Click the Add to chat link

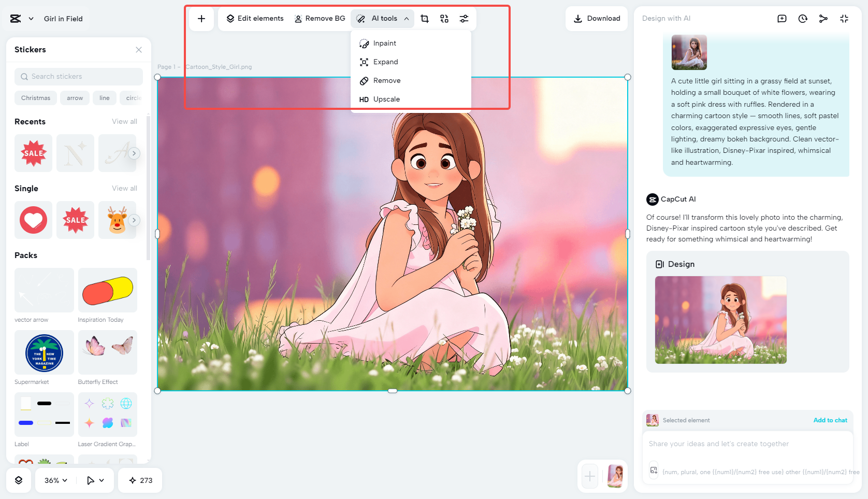tap(830, 420)
